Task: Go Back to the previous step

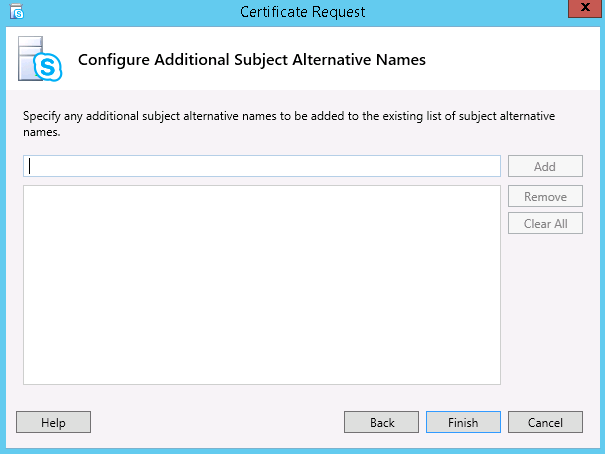Action: point(382,422)
